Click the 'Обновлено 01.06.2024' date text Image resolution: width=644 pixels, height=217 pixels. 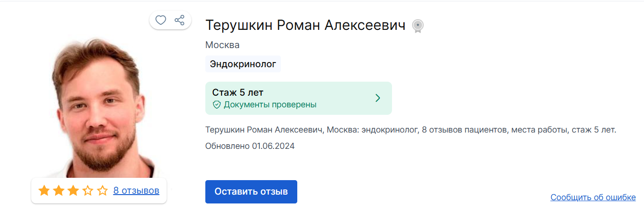click(x=250, y=146)
